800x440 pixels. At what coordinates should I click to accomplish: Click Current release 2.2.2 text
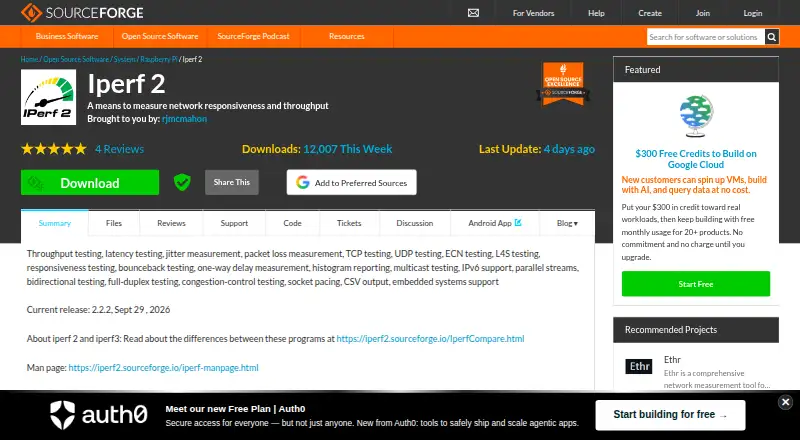pos(98,309)
